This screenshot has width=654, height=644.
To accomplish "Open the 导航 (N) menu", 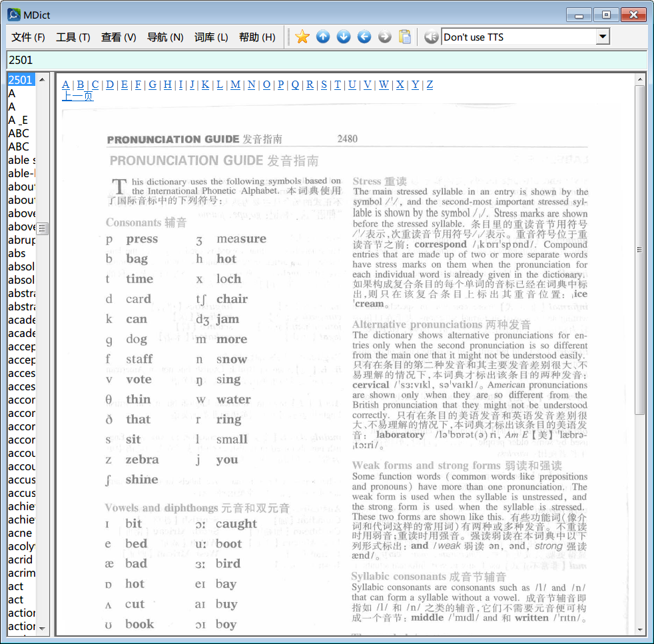I will (165, 37).
